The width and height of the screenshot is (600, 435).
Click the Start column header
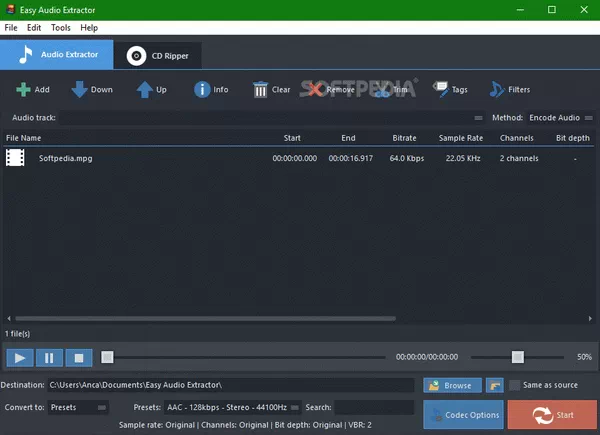point(292,138)
